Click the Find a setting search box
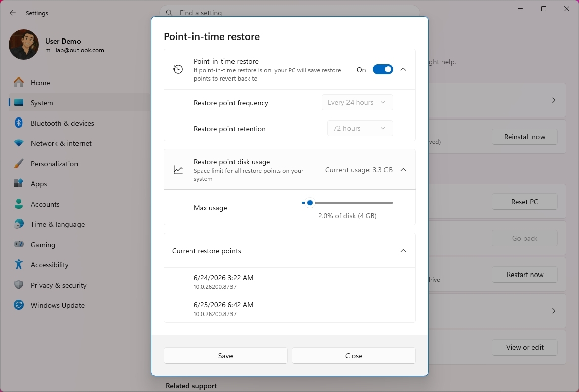 point(290,13)
